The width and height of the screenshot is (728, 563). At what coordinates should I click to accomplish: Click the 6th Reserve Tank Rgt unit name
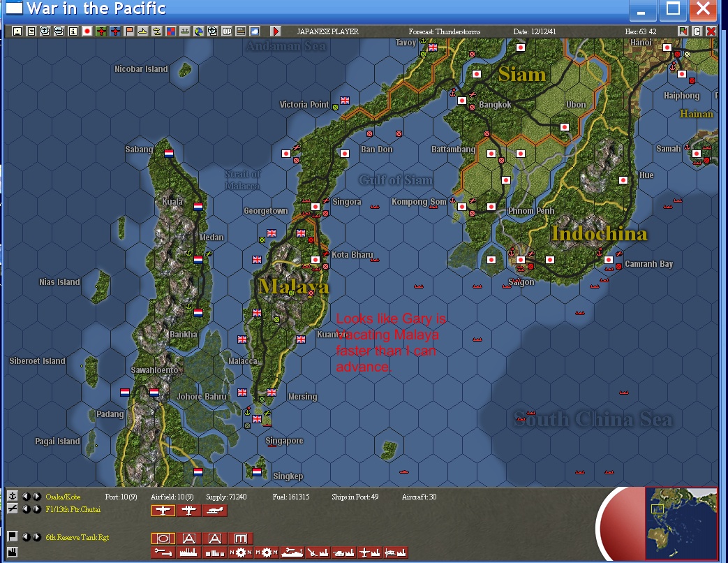coord(77,537)
